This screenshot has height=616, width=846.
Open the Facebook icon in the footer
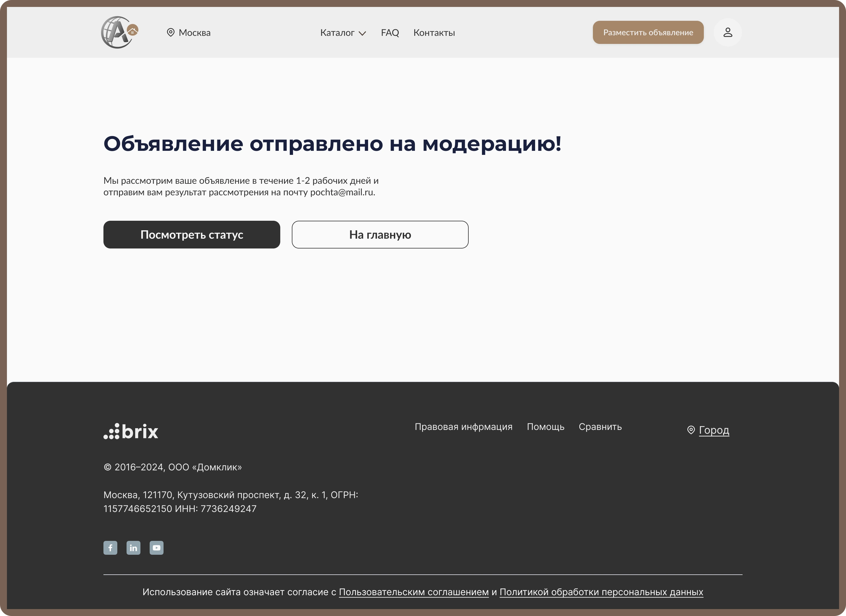click(110, 548)
